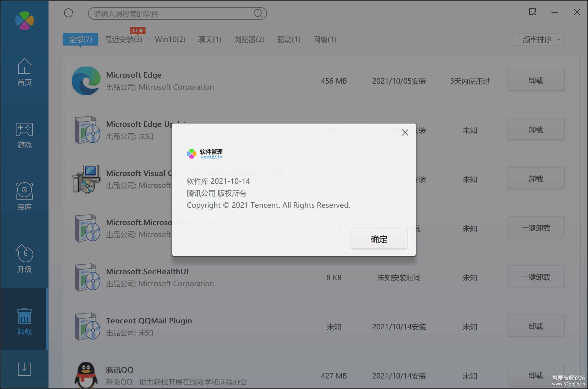Switch to the 升级 upgrade section

point(24,259)
